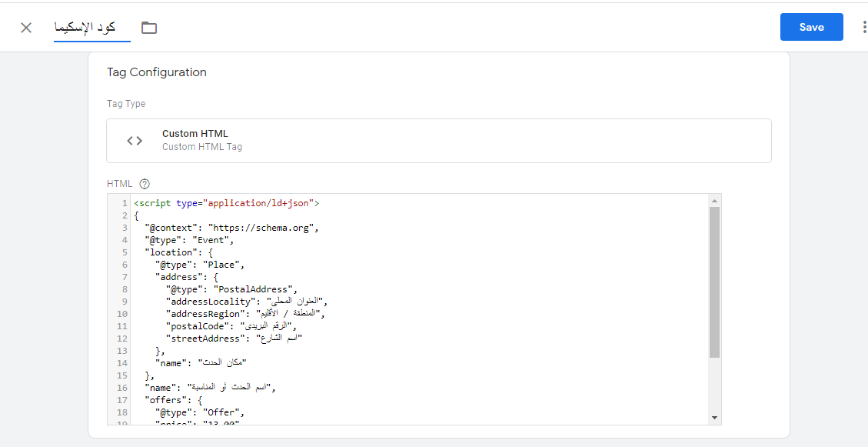Click the "postalCode" line in the editor
Image resolution: width=868 pixels, height=447 pixels.
(231, 326)
